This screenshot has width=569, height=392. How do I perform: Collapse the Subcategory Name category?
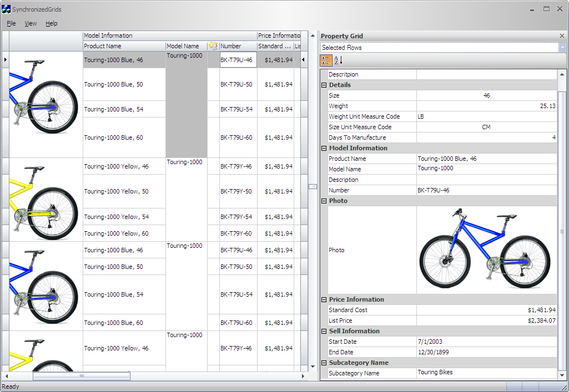[x=324, y=363]
